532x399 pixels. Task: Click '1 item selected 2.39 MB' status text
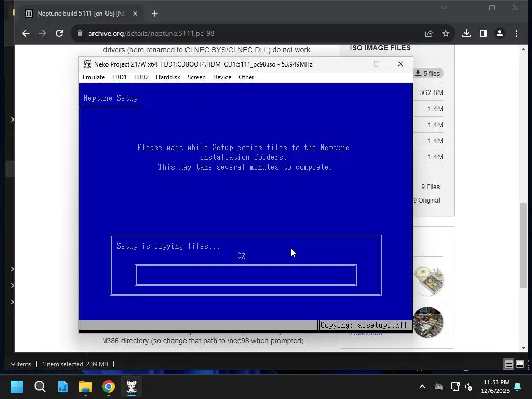(75, 364)
